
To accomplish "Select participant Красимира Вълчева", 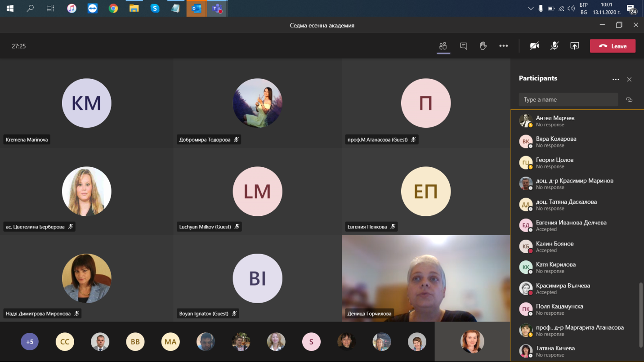I will point(578,288).
